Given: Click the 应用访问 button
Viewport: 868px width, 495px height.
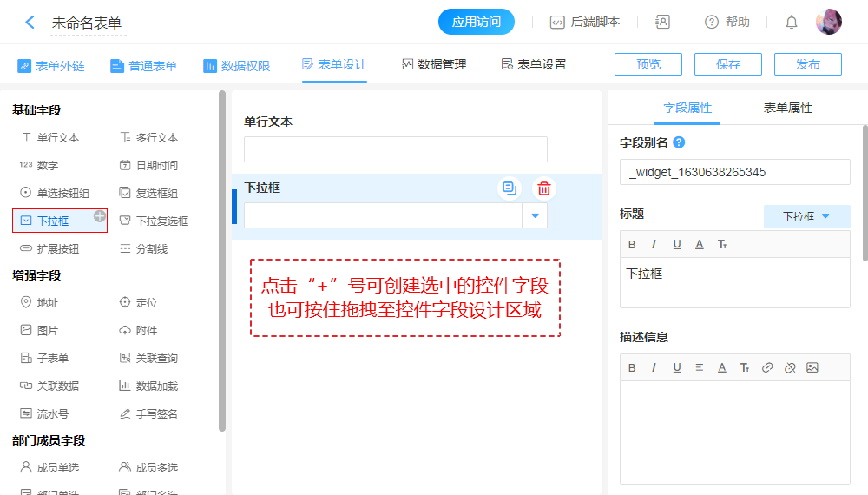Looking at the screenshot, I should [x=477, y=23].
